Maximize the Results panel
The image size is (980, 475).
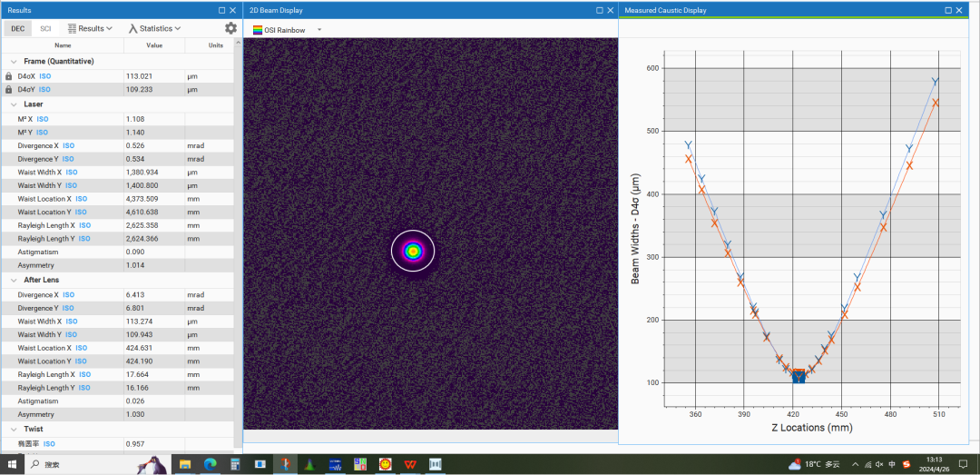click(x=222, y=10)
